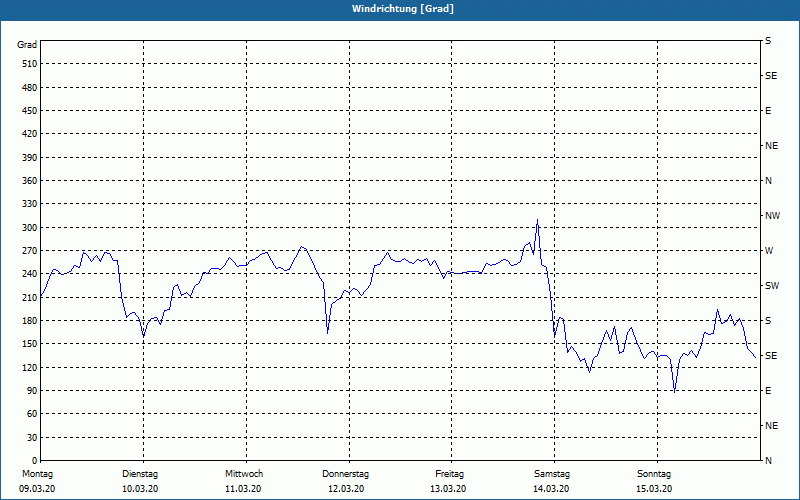Select the date 10.03.20
800x500 pixels.
pyautogui.click(x=140, y=489)
